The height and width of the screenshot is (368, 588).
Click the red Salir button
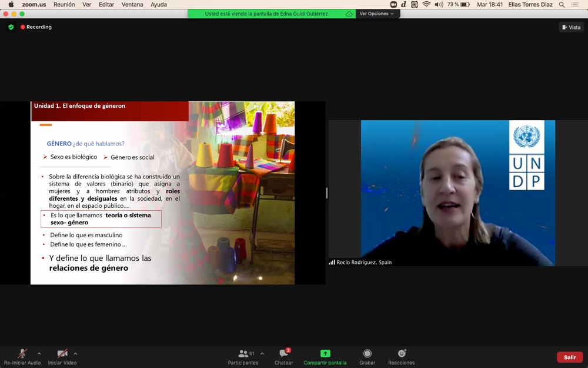570,357
